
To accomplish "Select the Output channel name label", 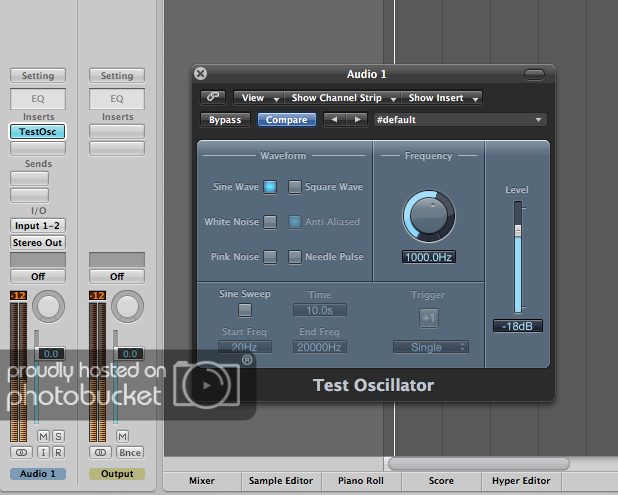I will click(x=117, y=473).
